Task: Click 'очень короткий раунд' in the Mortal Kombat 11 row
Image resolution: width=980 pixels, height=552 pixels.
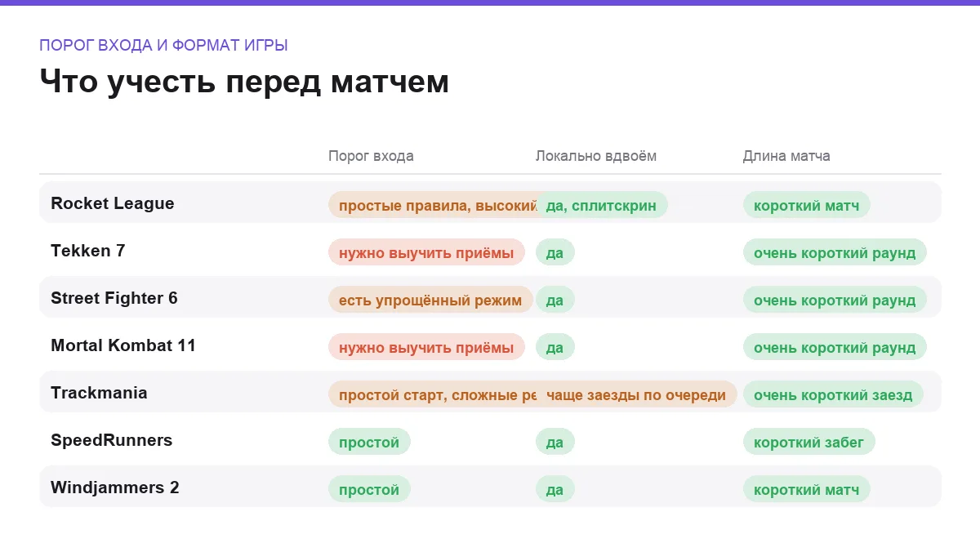Action: coord(835,347)
